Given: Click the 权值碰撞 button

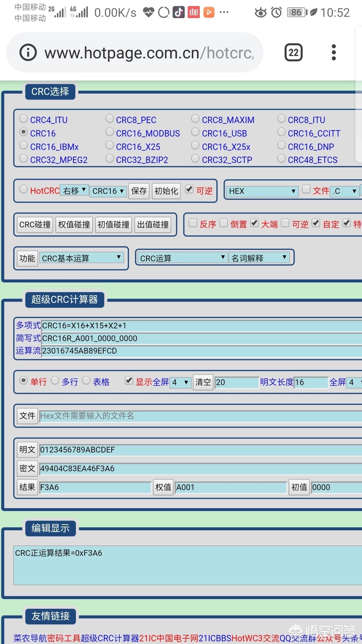Looking at the screenshot, I should [x=74, y=224].
